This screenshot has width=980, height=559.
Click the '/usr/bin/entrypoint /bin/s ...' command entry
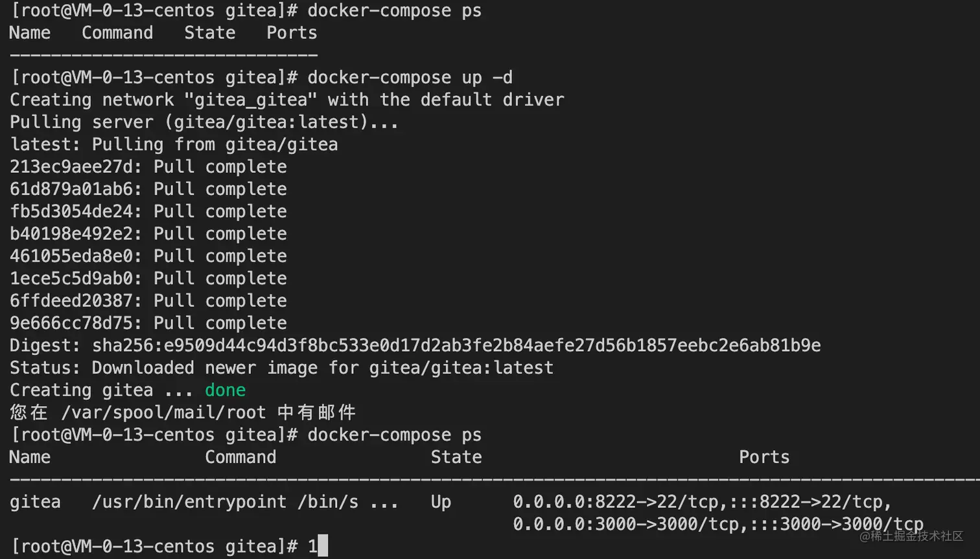pos(245,502)
